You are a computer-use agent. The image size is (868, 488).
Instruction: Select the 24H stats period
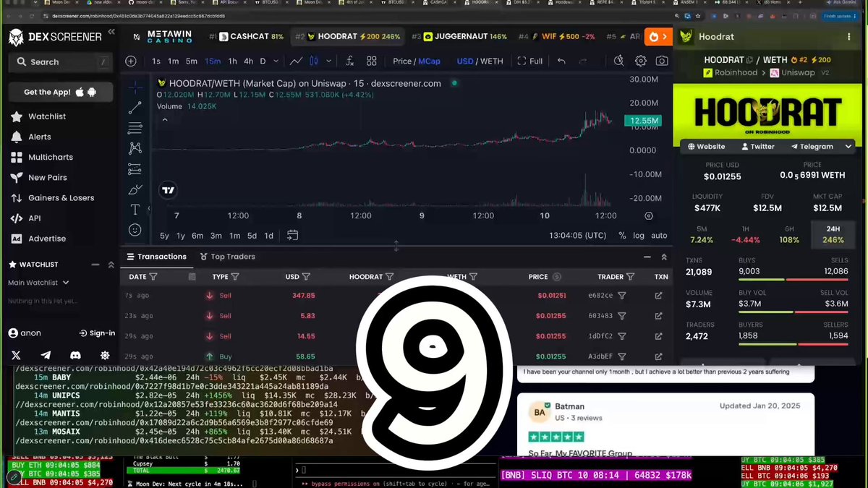[x=833, y=234]
